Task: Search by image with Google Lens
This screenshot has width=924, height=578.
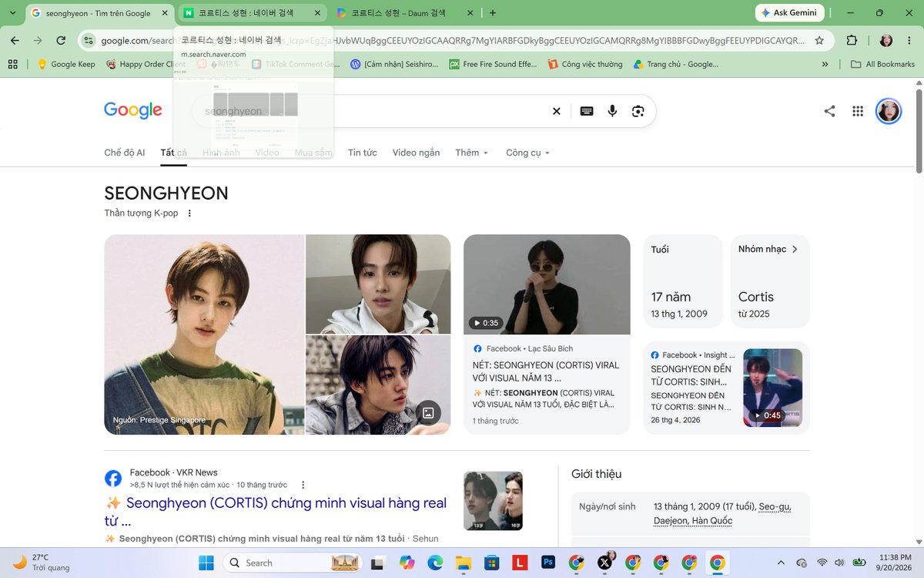Action: 638,111
